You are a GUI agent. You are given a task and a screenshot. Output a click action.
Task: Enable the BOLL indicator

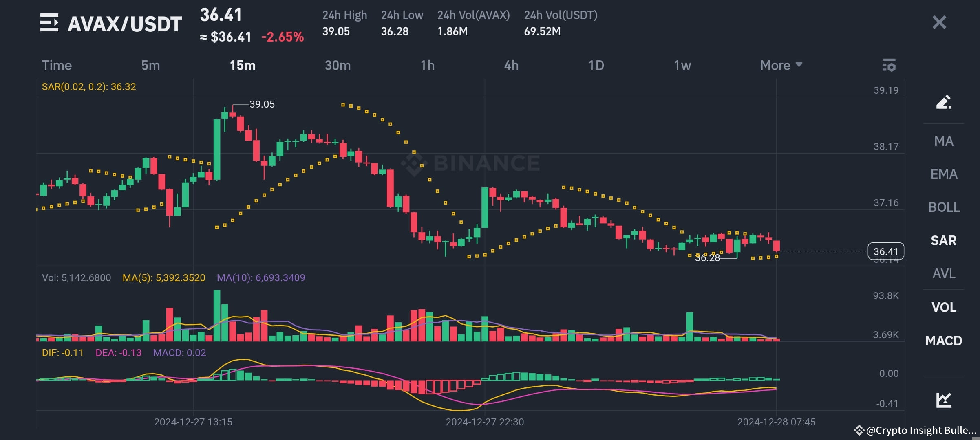(944, 207)
